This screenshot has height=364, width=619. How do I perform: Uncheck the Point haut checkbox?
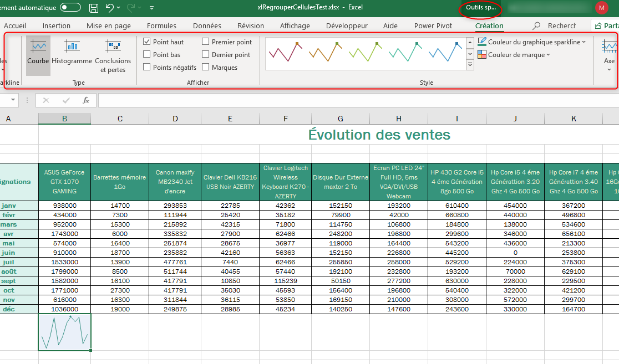(147, 42)
